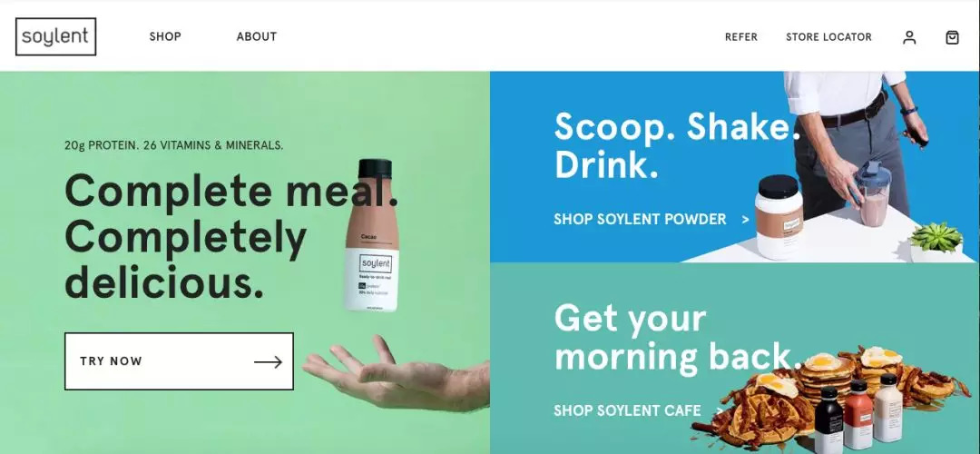Screen dimensions: 980x454
Task: Follow the Shop Soylent Powder link
Action: [x=640, y=220]
